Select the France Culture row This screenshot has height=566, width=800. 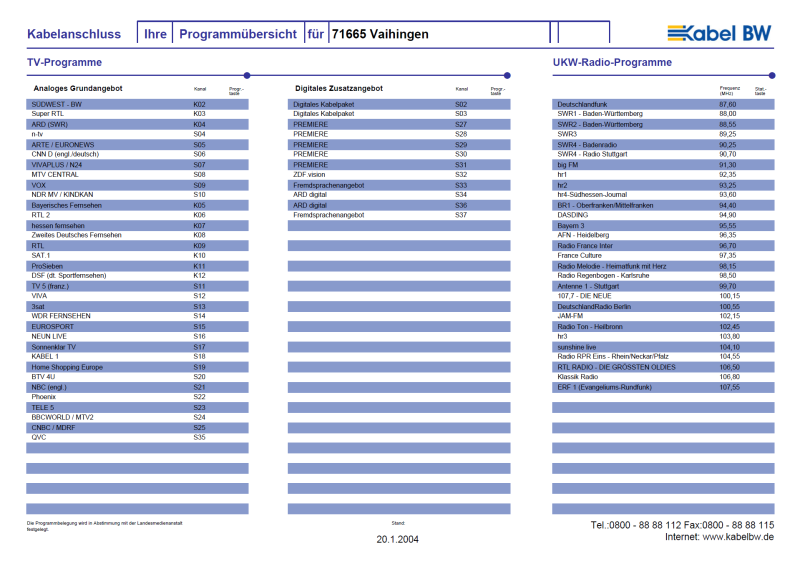coord(663,256)
